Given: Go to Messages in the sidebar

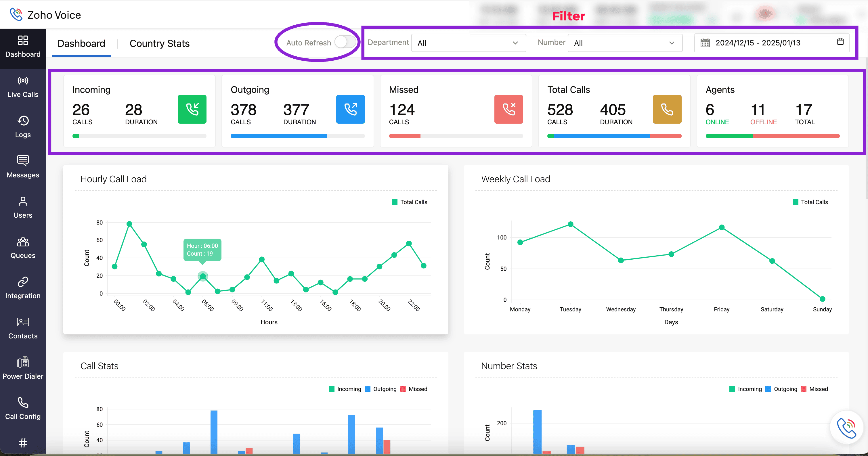Looking at the screenshot, I should 22,167.
